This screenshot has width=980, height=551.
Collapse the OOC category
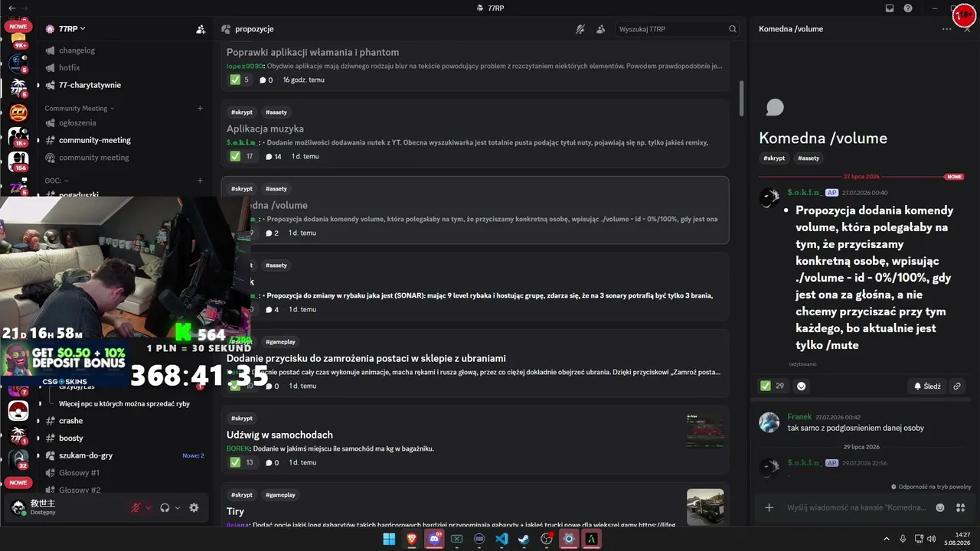pyautogui.click(x=56, y=181)
